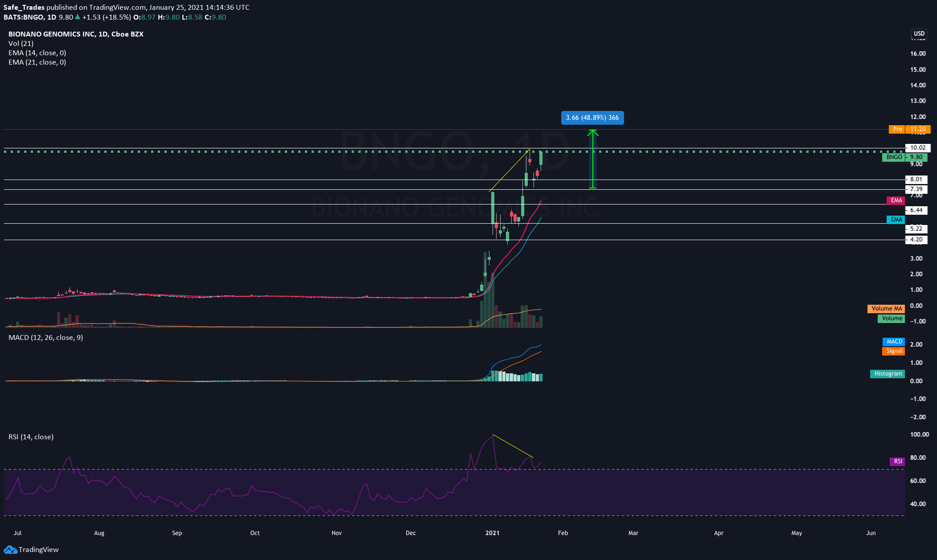
Task: Click the 10.02 horizontal line price label
Action: click(x=917, y=148)
